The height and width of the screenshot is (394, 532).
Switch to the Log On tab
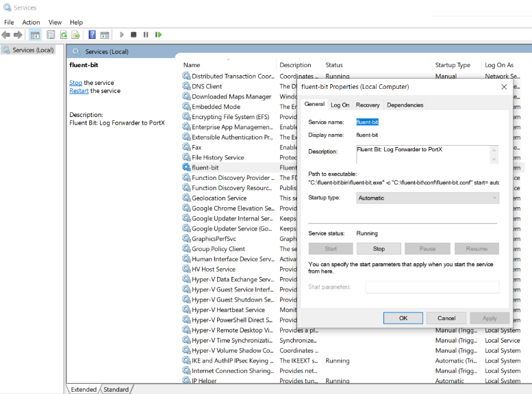coord(340,105)
